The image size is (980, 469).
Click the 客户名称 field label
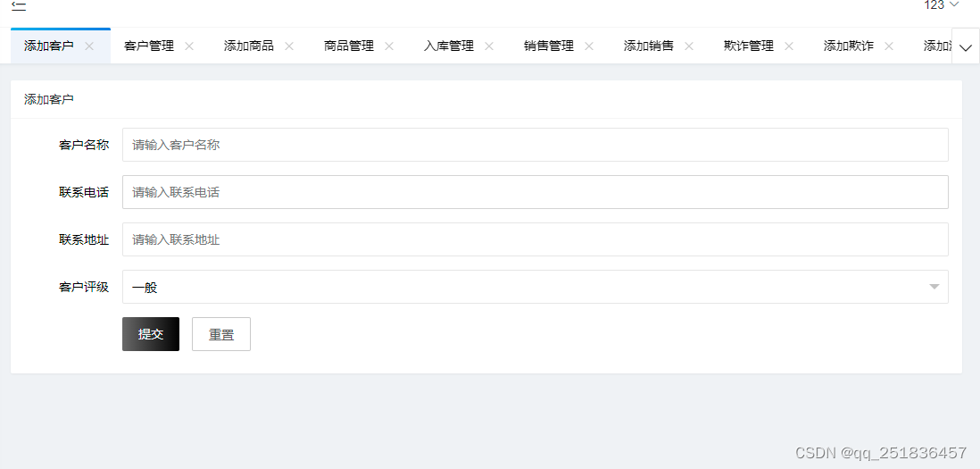pos(84,145)
